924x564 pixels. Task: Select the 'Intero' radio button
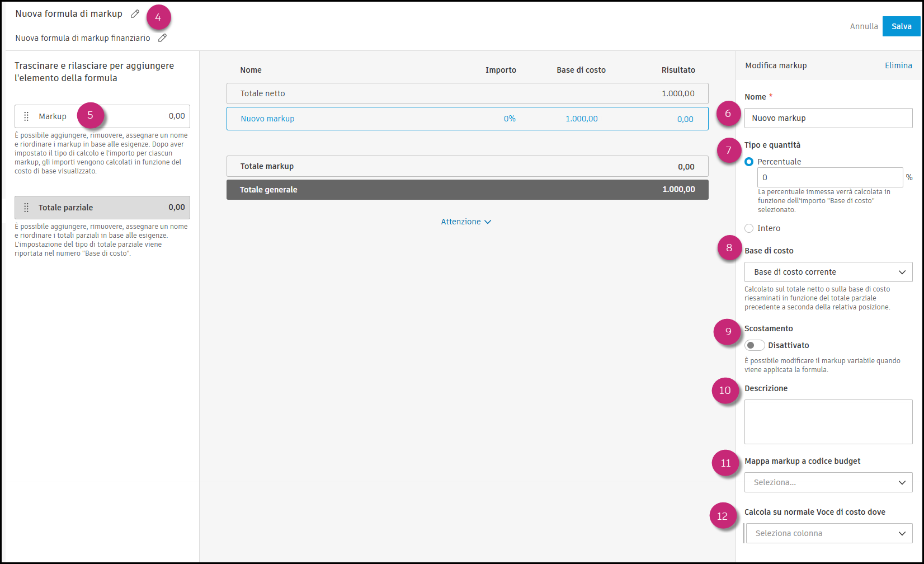click(749, 228)
